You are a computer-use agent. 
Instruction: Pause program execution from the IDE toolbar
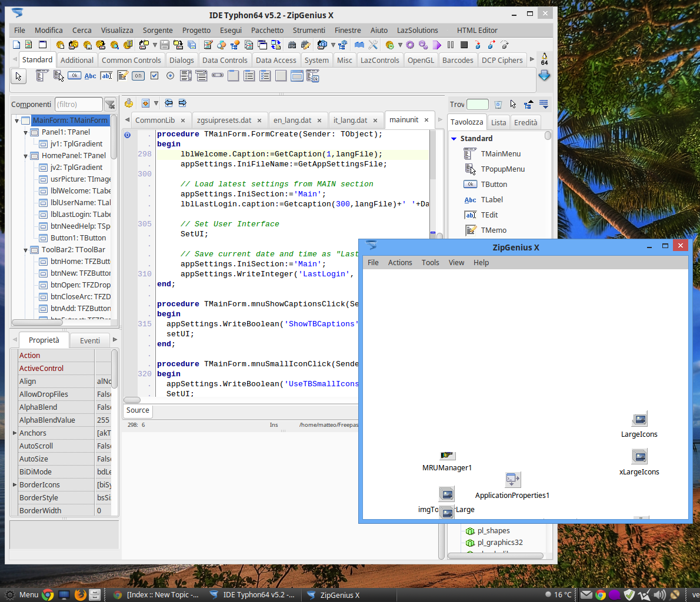pos(451,45)
